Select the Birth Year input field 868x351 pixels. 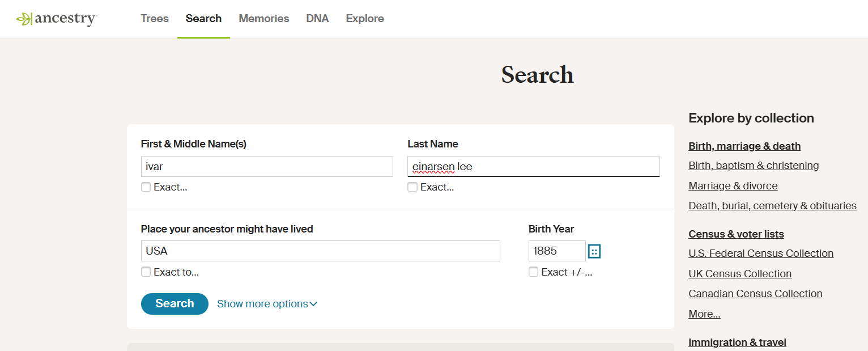[x=556, y=250]
